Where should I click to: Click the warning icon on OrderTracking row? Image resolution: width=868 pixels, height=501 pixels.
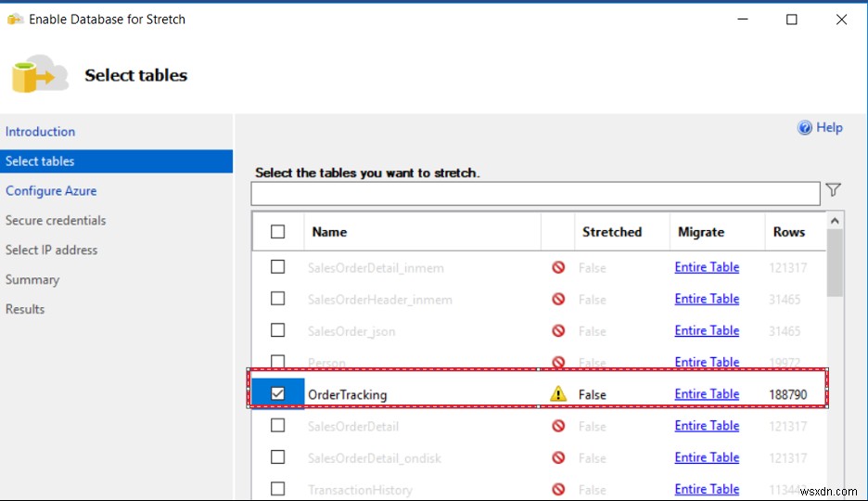click(x=557, y=394)
